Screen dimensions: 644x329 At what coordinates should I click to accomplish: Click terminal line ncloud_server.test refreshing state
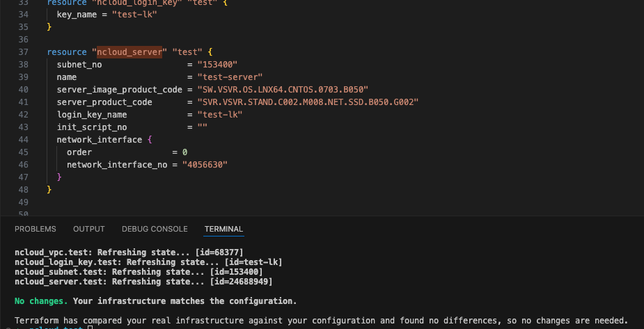[x=143, y=282]
